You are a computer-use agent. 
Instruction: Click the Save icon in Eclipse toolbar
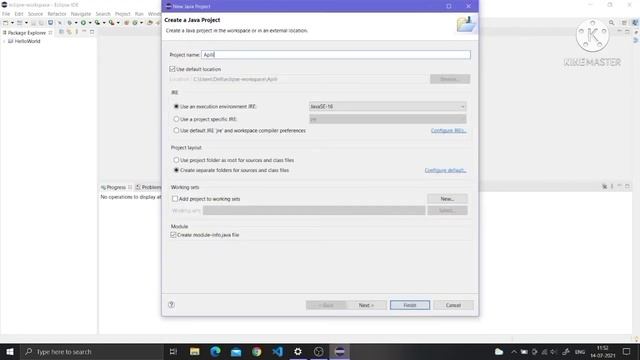click(x=33, y=23)
